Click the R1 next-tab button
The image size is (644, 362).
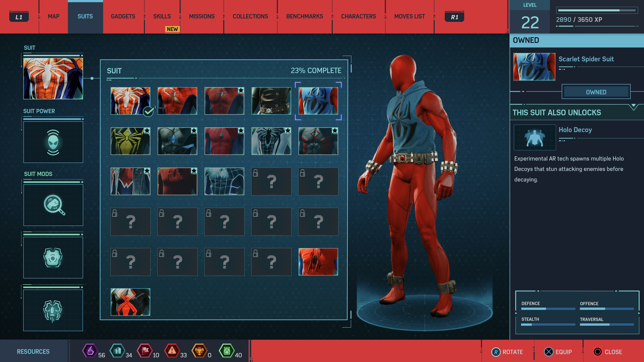(x=454, y=17)
